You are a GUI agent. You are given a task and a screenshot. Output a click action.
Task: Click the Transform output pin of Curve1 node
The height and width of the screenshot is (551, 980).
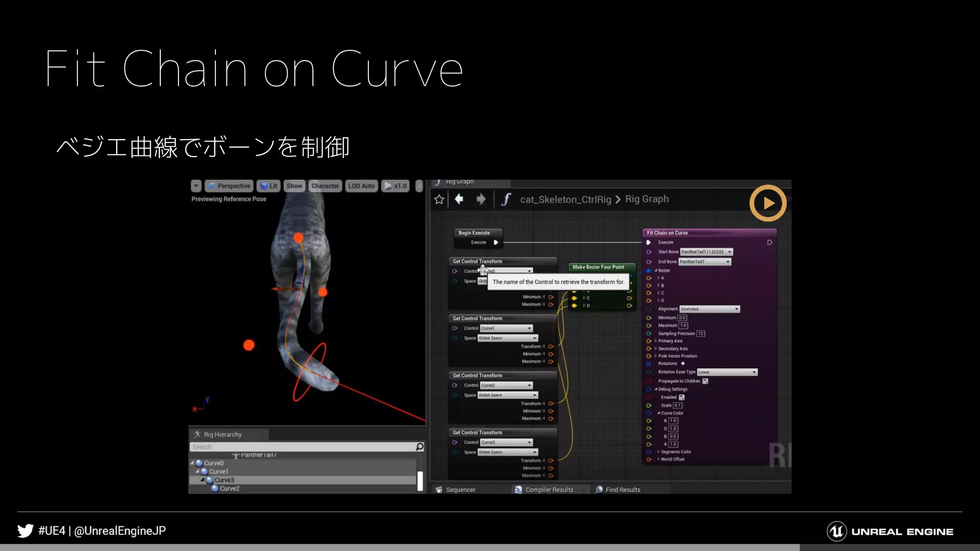coord(551,346)
